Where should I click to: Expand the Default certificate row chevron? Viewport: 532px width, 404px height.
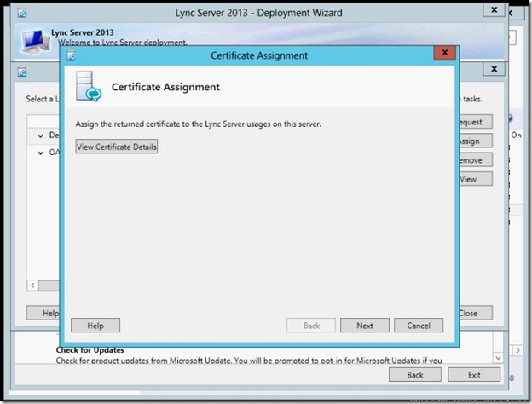(x=41, y=136)
